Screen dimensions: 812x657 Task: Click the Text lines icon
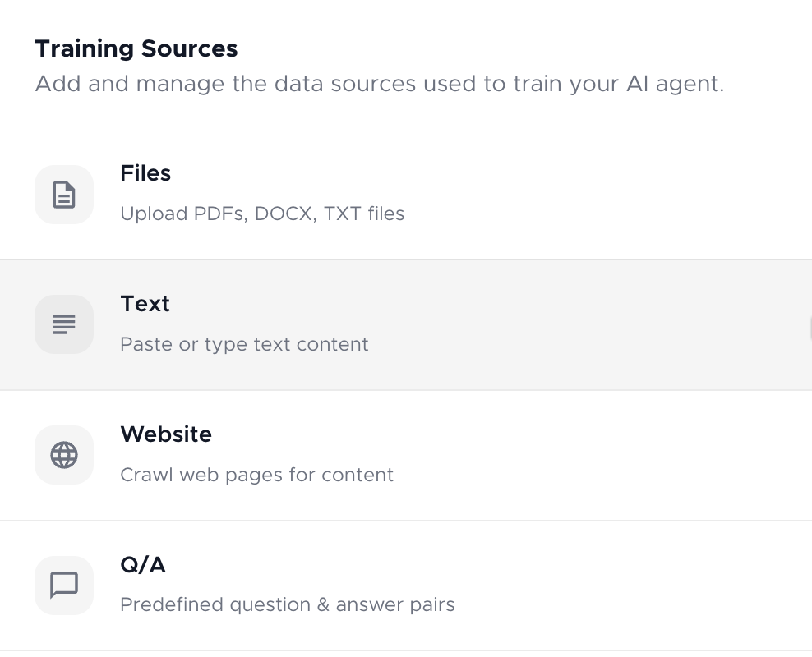coord(64,324)
